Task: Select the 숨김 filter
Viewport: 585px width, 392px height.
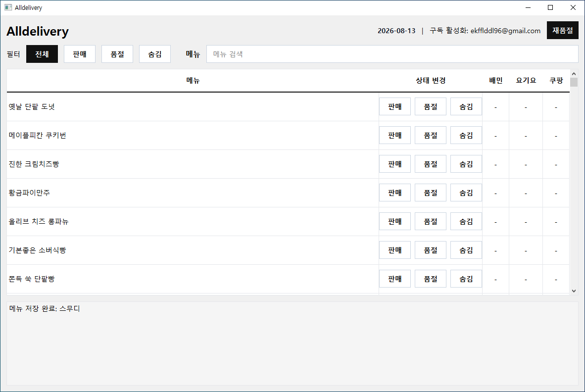Action: click(x=155, y=54)
